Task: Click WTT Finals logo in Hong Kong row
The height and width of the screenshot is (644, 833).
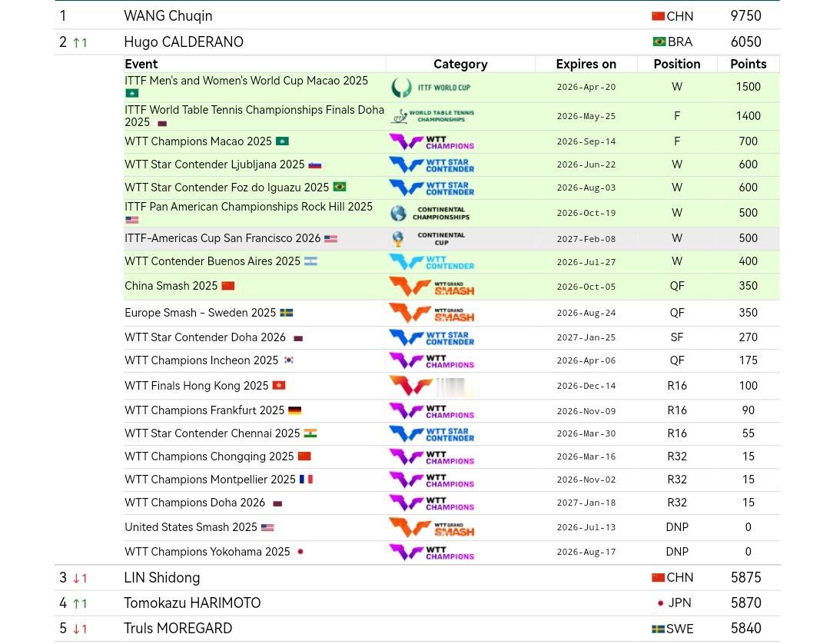Action: pyautogui.click(x=431, y=386)
